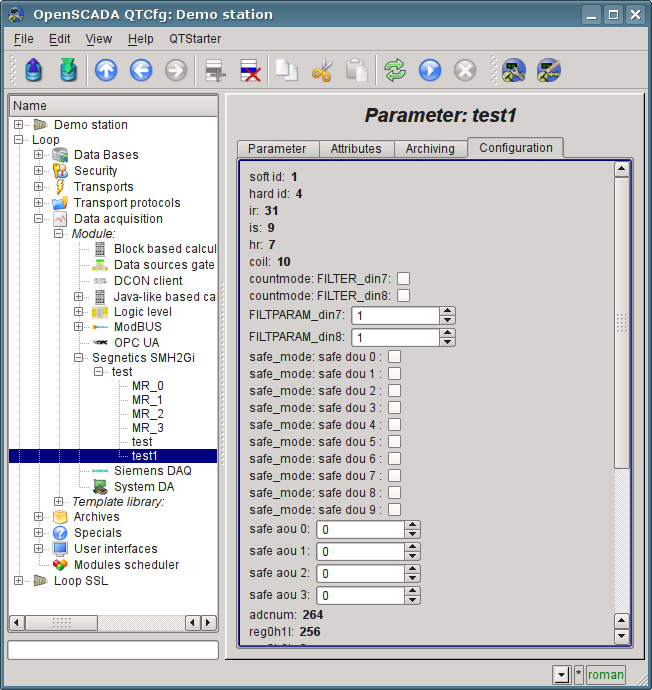Screen dimensions: 652x690
Task: Navigate back using the left arrow icon
Action: 141,70
